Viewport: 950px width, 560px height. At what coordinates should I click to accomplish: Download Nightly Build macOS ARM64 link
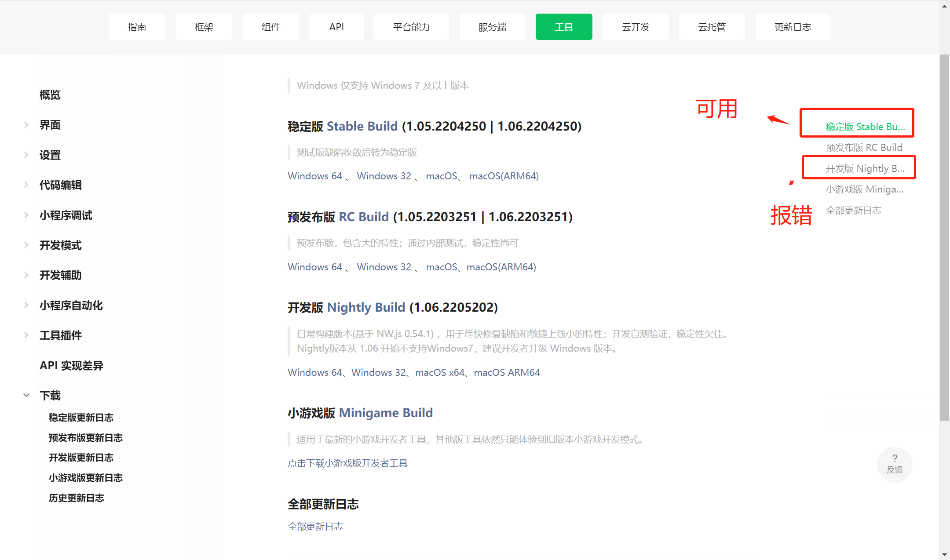[507, 373]
